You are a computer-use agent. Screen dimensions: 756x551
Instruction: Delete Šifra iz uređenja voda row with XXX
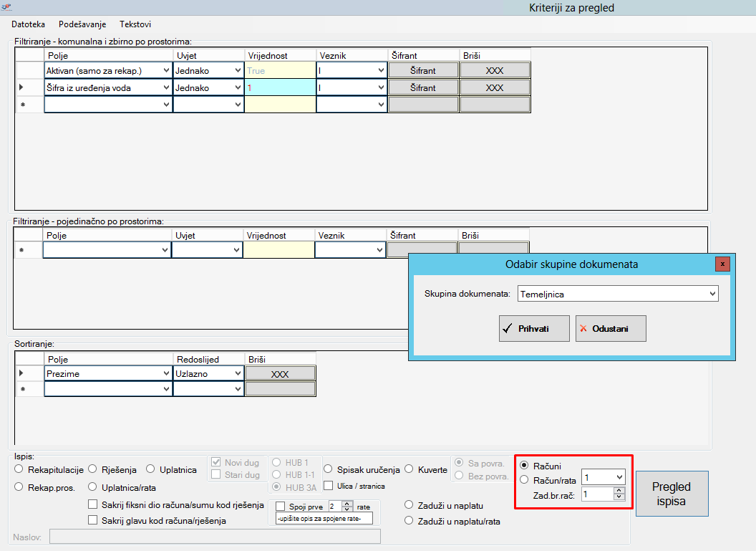point(495,87)
